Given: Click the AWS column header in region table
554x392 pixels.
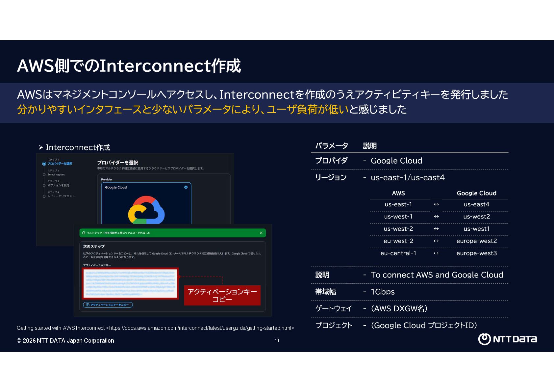Looking at the screenshot, I should pyautogui.click(x=398, y=193).
